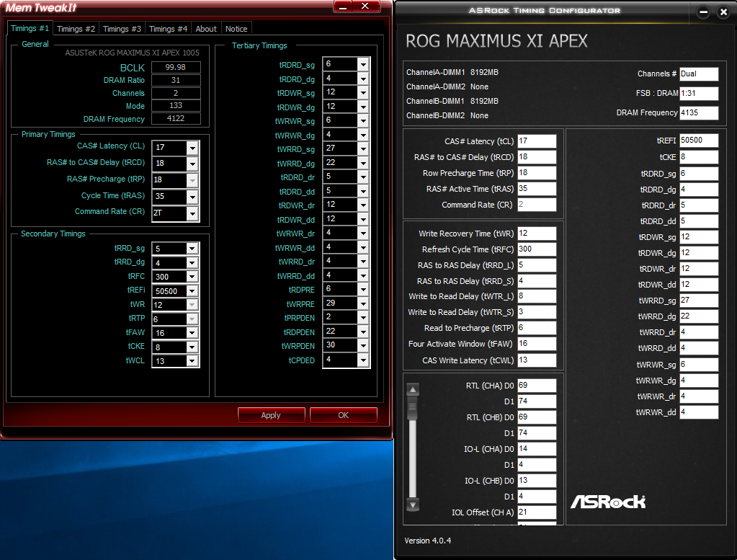The height and width of the screenshot is (560, 737).
Task: Open the tCKE dropdown in Mem TweakIt
Action: tap(192, 347)
